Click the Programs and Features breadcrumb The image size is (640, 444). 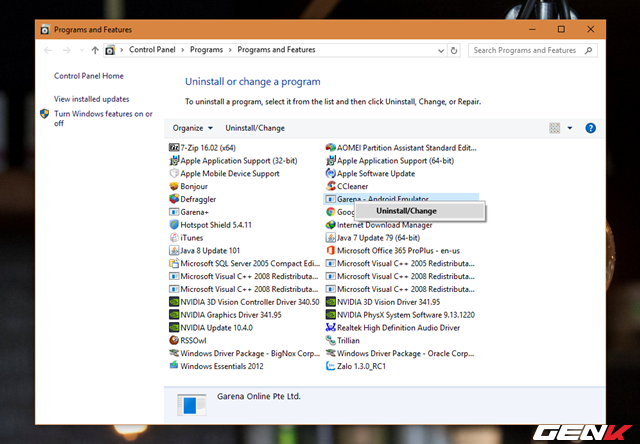(276, 50)
